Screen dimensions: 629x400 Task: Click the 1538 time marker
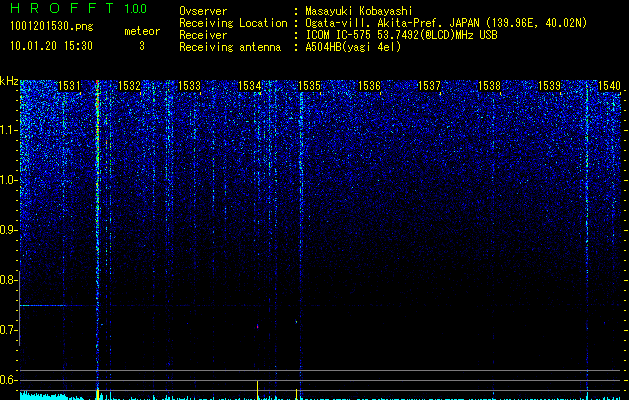click(x=489, y=85)
